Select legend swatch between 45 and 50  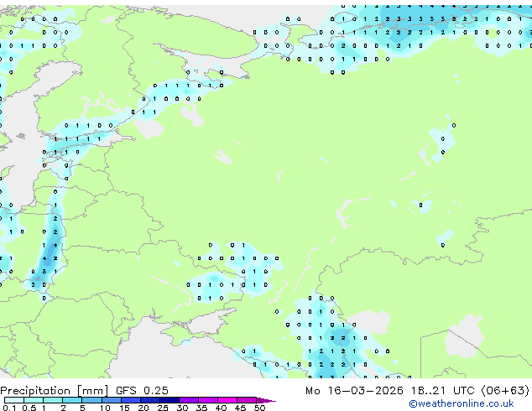[247, 400]
